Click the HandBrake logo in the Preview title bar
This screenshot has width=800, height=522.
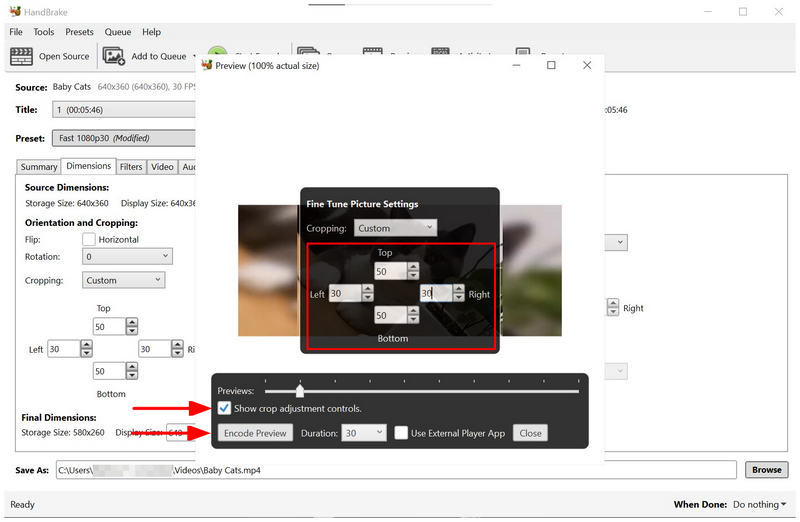point(207,65)
